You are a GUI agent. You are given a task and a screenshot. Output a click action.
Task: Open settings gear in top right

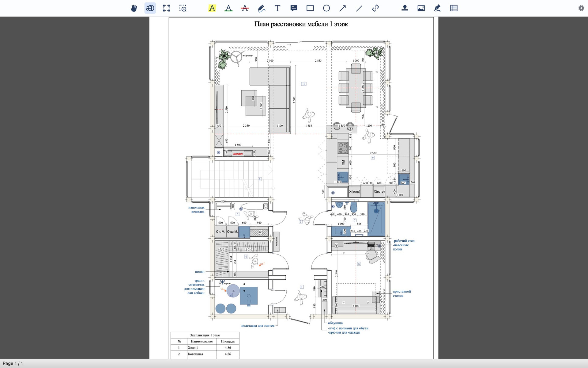[x=581, y=8]
